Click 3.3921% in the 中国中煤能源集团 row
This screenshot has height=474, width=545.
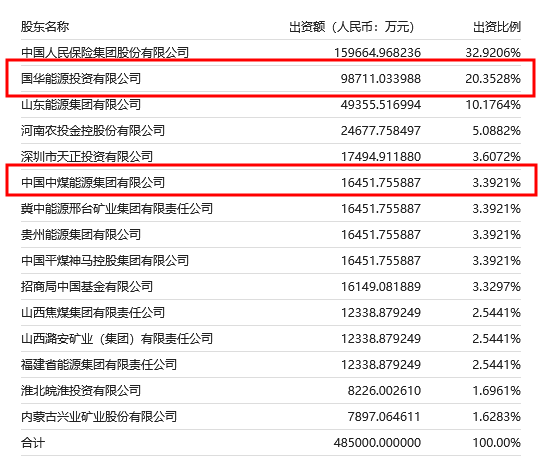(x=496, y=183)
